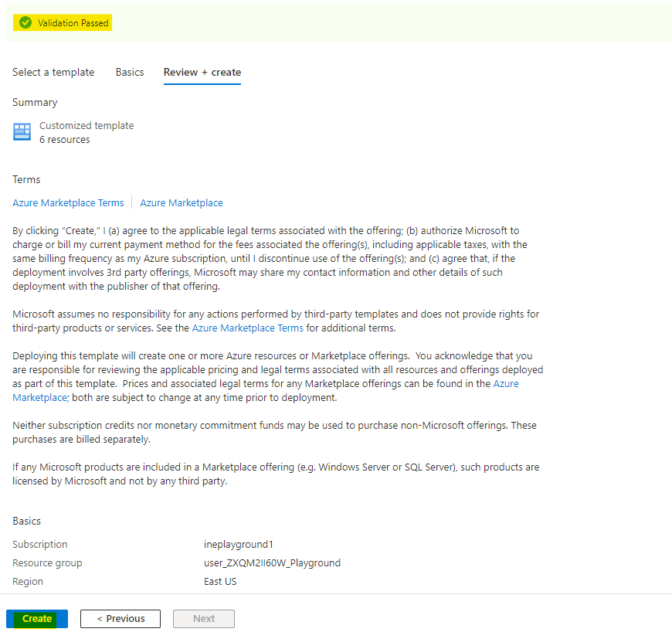This screenshot has width=672, height=632.
Task: Click the green Validation Passed checkmark icon
Action: tap(25, 23)
